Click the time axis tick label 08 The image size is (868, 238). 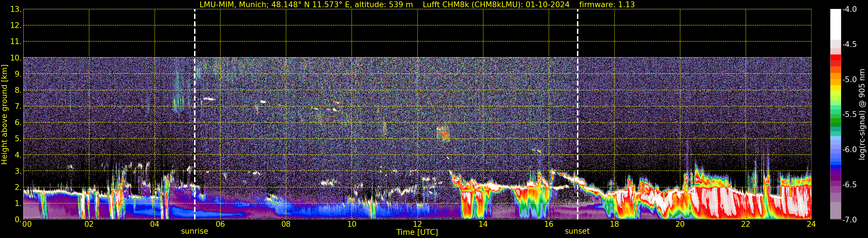coord(286,224)
